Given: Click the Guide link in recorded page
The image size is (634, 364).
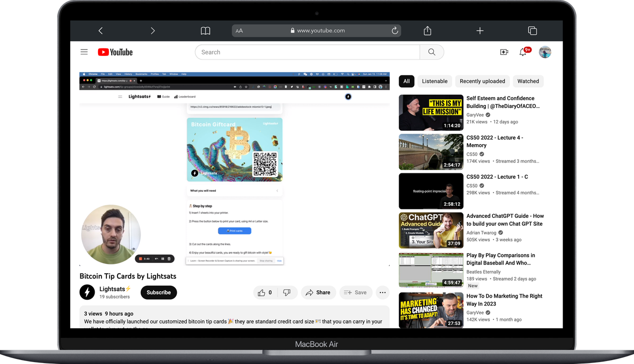Looking at the screenshot, I should pyautogui.click(x=163, y=97).
